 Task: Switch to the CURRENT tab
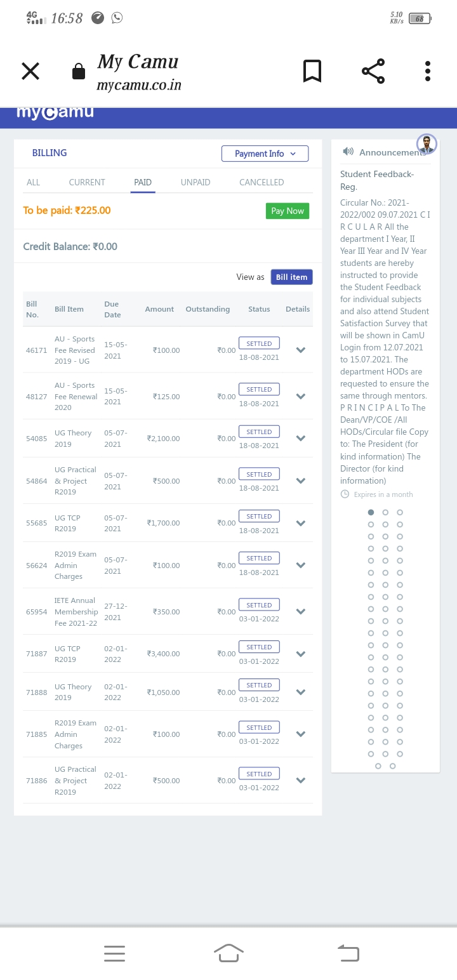(87, 182)
